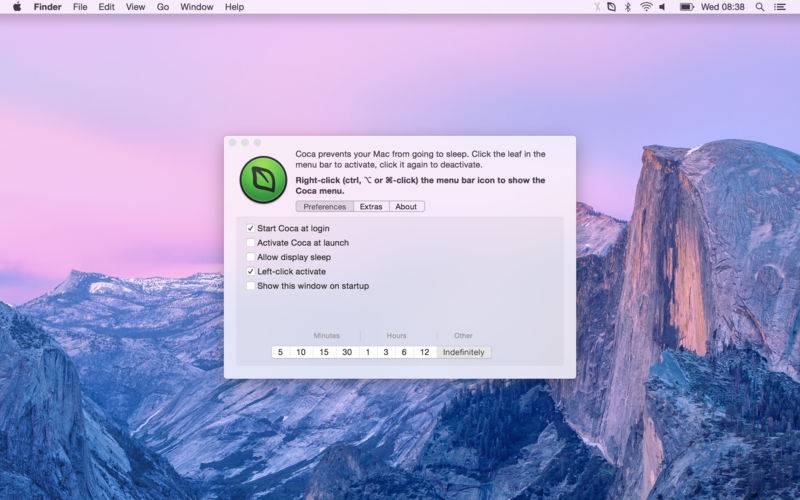Open the View menu
The image size is (800, 500).
135,7
